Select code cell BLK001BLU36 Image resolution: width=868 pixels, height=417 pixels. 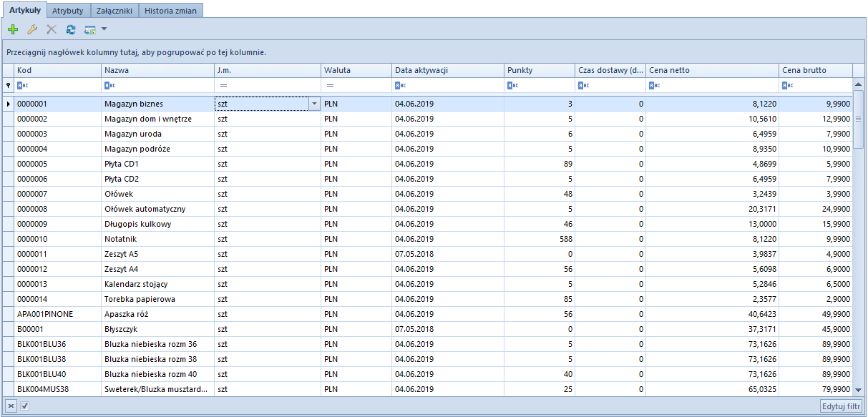pyautogui.click(x=57, y=344)
